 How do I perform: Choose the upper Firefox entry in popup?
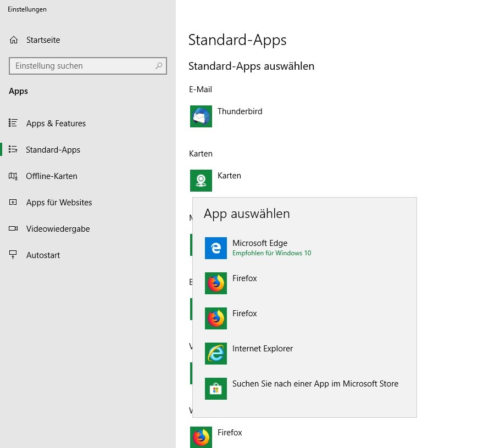244,282
